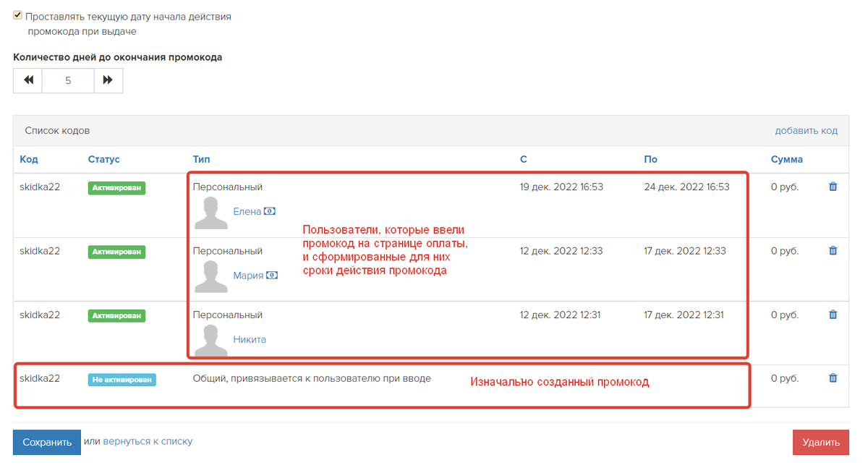Click the Активирован badge in Мария's row
The width and height of the screenshot is (868, 465).
116,252
